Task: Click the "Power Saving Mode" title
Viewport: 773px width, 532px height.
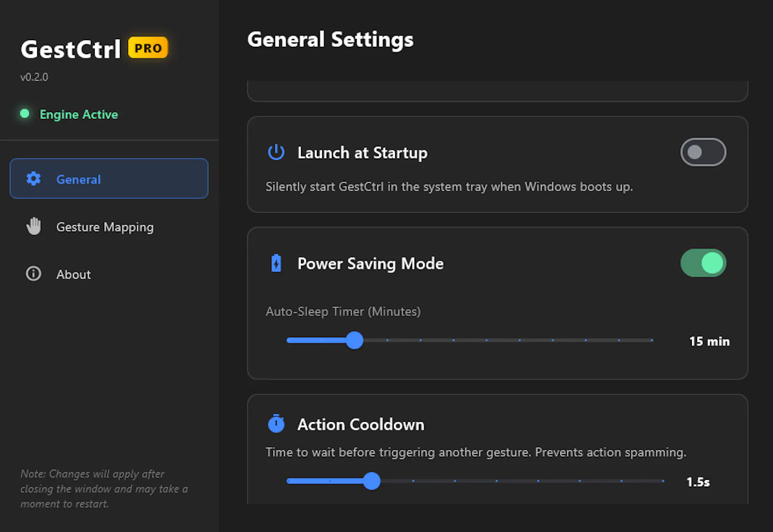Action: tap(371, 264)
